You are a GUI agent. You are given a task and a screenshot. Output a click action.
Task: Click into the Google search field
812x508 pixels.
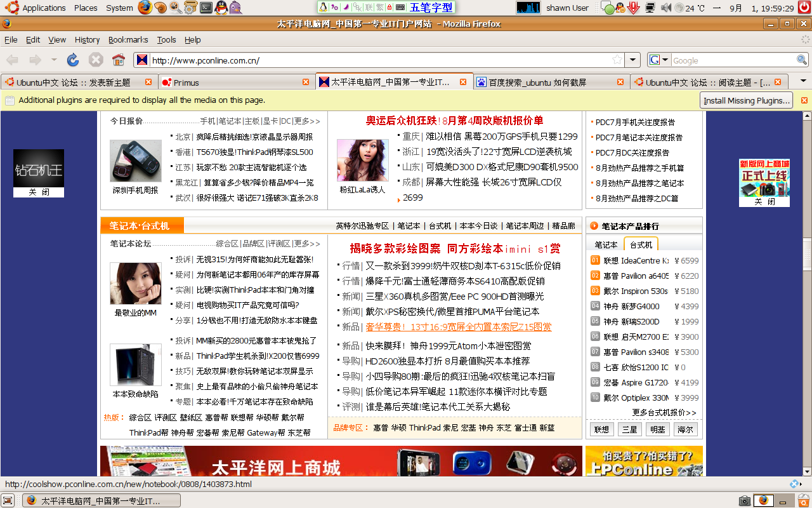(x=733, y=60)
